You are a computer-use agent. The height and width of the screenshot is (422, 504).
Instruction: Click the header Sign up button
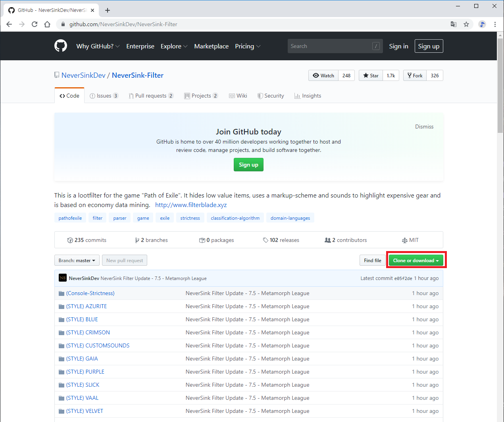429,46
